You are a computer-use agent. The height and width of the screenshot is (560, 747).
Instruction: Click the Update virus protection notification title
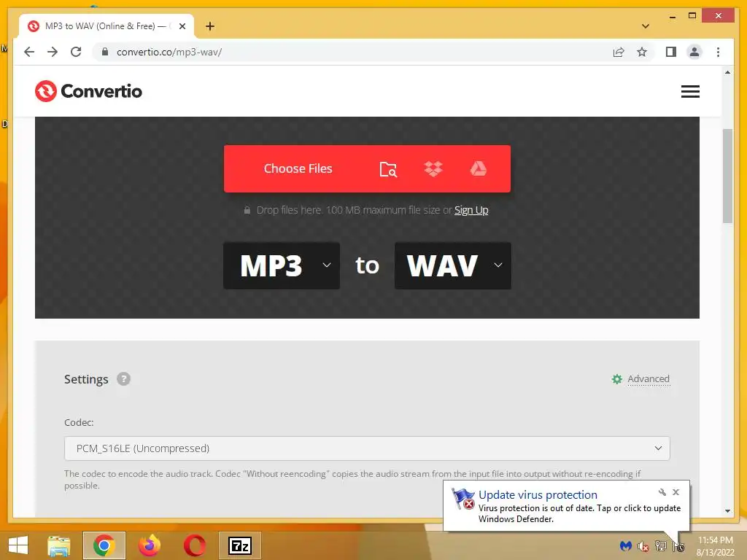pyautogui.click(x=538, y=495)
